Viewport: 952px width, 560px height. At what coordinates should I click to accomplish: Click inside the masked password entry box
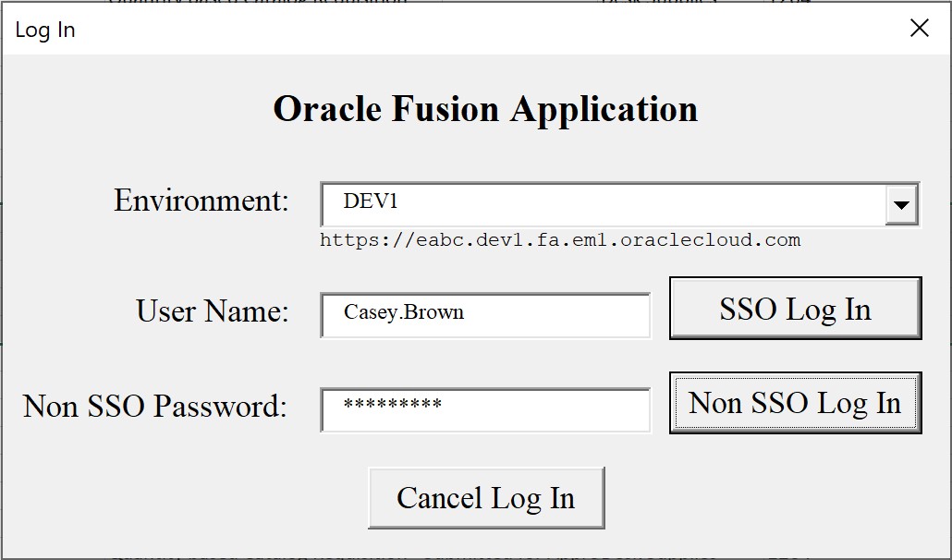485,409
